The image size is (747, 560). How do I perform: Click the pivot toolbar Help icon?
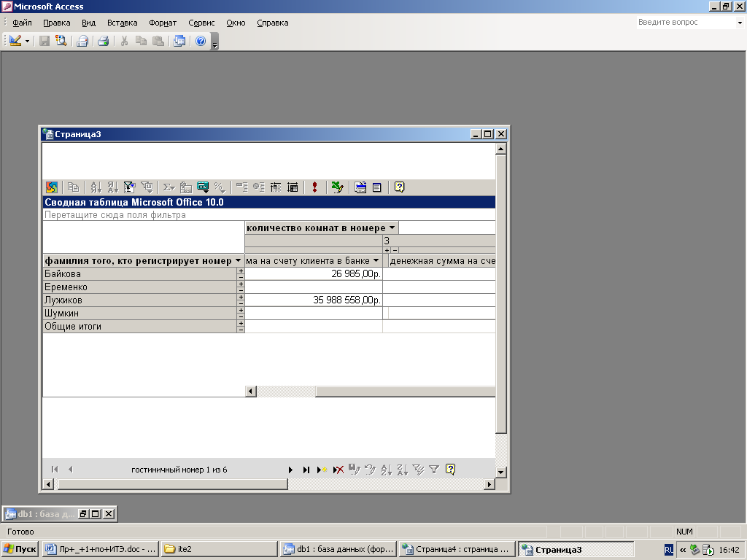click(x=399, y=187)
